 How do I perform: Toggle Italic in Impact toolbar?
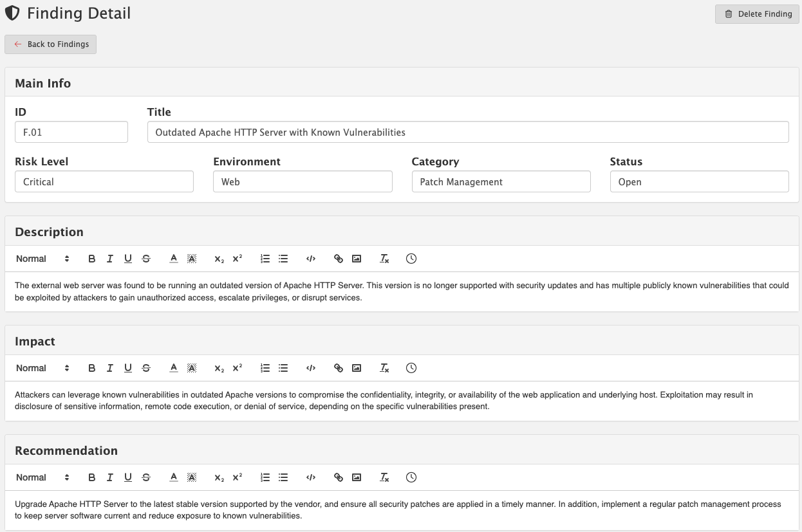click(109, 368)
